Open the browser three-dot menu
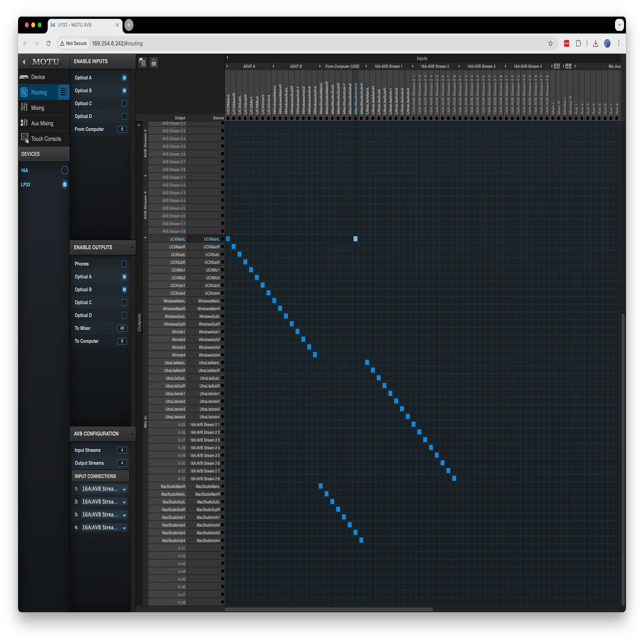Viewport: 644px width, 644px height. click(x=619, y=43)
